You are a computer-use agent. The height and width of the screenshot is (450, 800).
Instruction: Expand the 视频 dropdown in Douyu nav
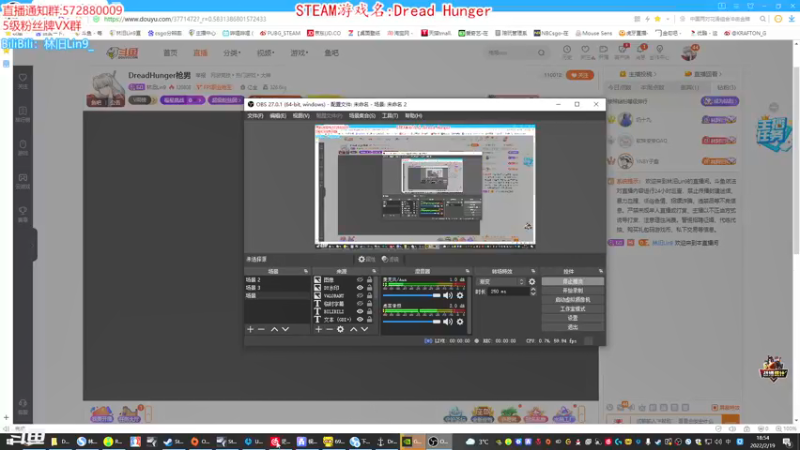[x=265, y=53]
